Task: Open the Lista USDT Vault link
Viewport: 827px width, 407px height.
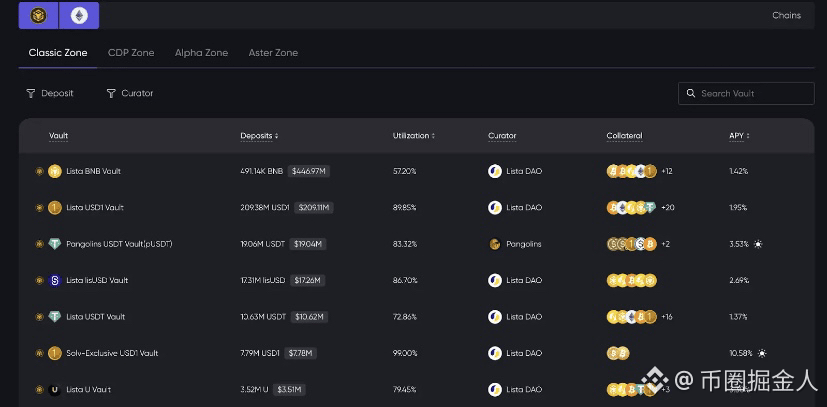Action: click(95, 317)
